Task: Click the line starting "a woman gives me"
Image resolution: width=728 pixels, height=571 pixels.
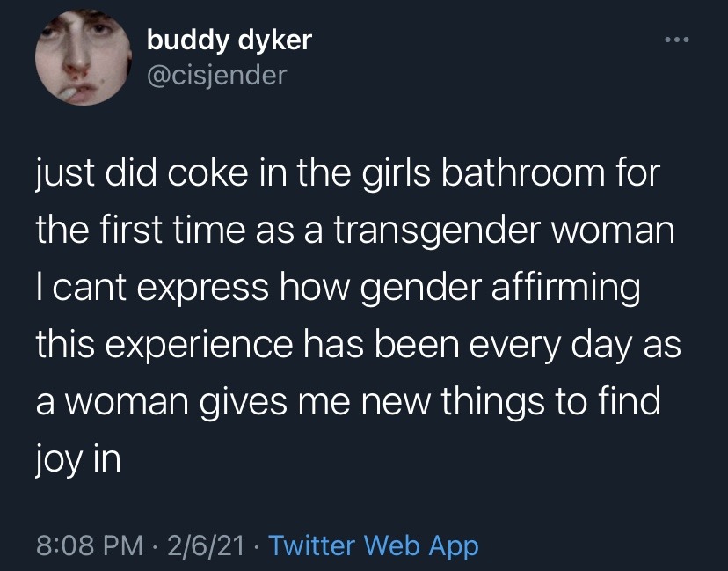Action: pos(347,401)
